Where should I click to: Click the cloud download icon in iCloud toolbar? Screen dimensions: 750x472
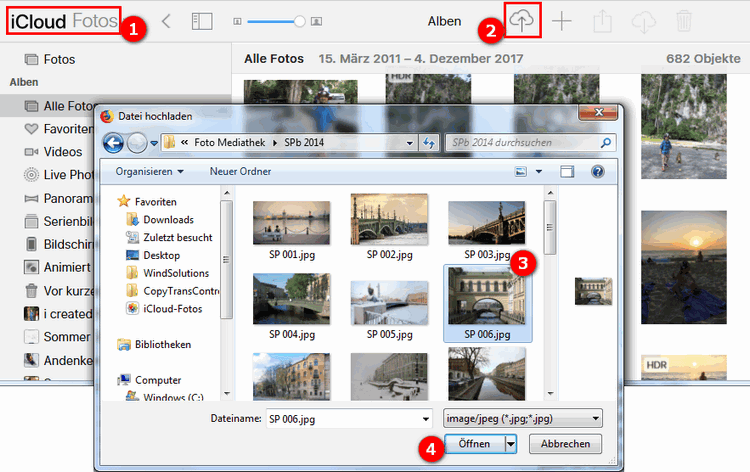click(644, 22)
